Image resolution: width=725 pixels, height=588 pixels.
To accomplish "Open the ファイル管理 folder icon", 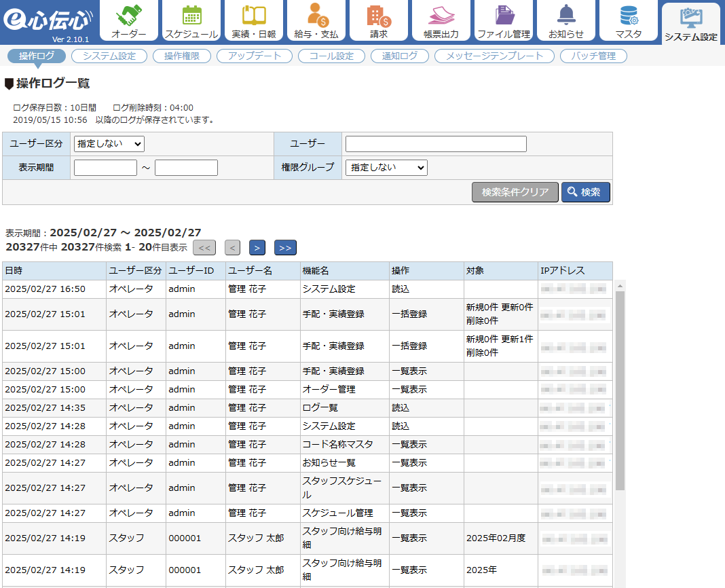I will pyautogui.click(x=504, y=21).
